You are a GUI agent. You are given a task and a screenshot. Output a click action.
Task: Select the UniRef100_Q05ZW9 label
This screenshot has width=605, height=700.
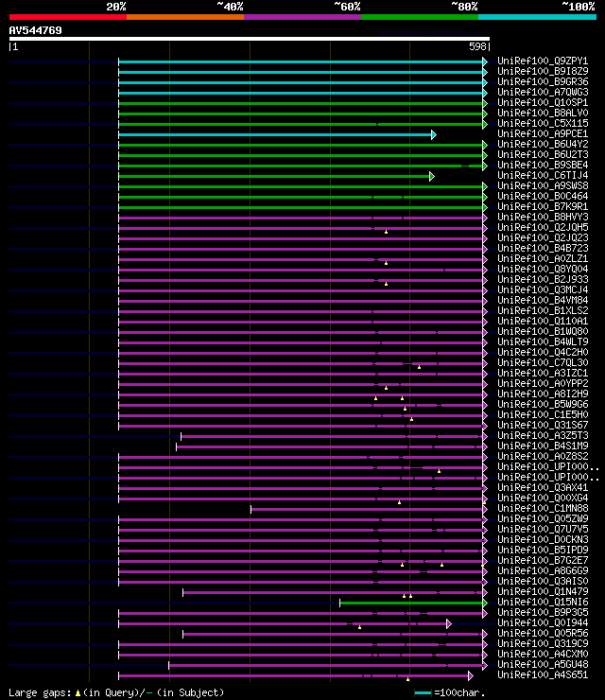point(543,518)
